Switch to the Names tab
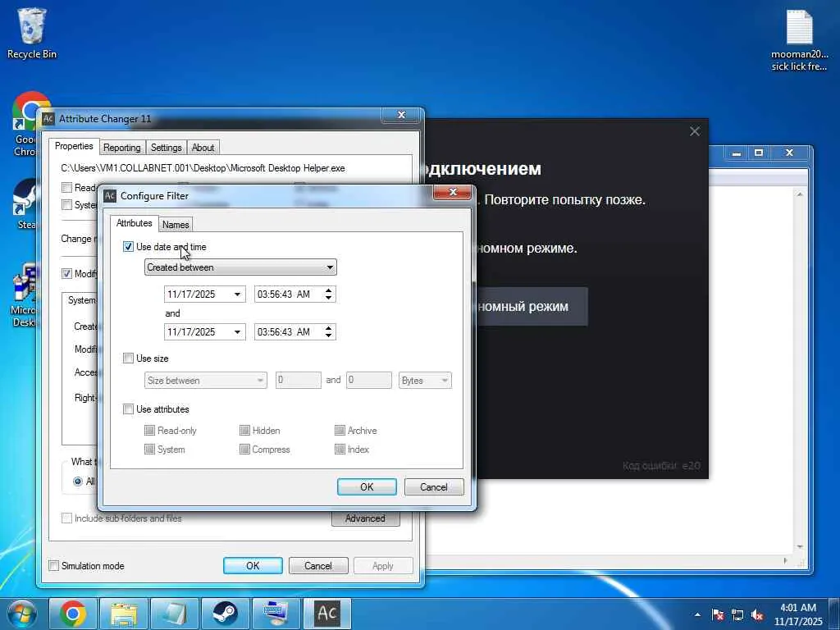 [x=176, y=225]
